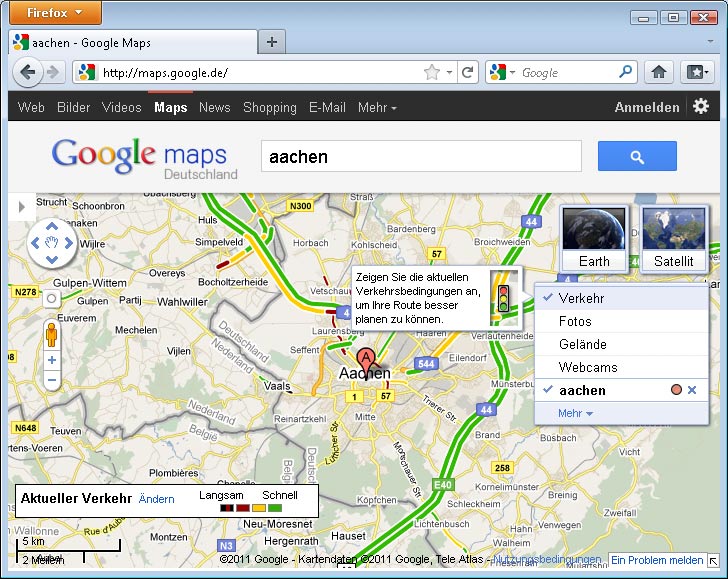Open the address bar history dropdown arrow

click(449, 72)
